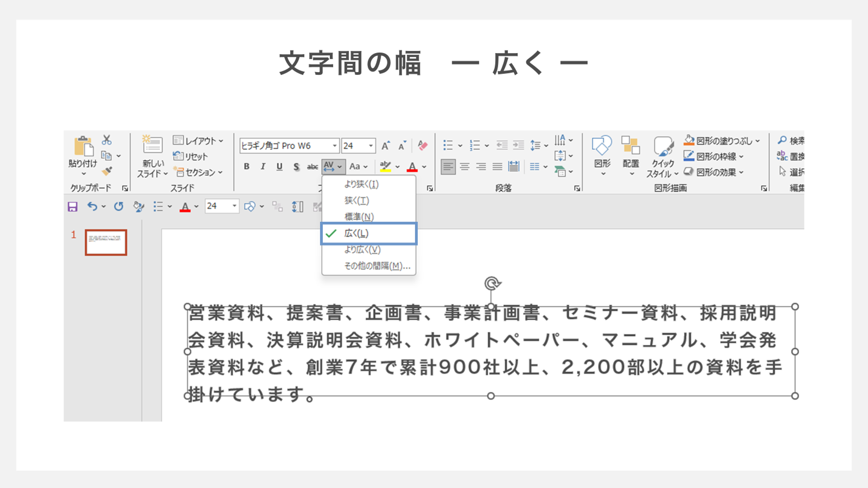The height and width of the screenshot is (488, 868).
Task: Select slide 1 thumbnail
Action: pyautogui.click(x=106, y=242)
